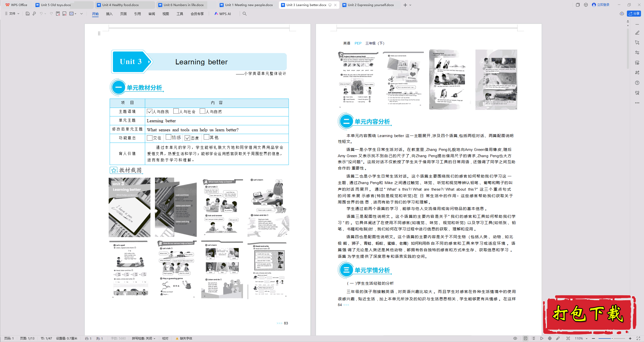This screenshot has width=644, height=342.
Task: Click the cloud sync icon near share
Action: [x=622, y=14]
